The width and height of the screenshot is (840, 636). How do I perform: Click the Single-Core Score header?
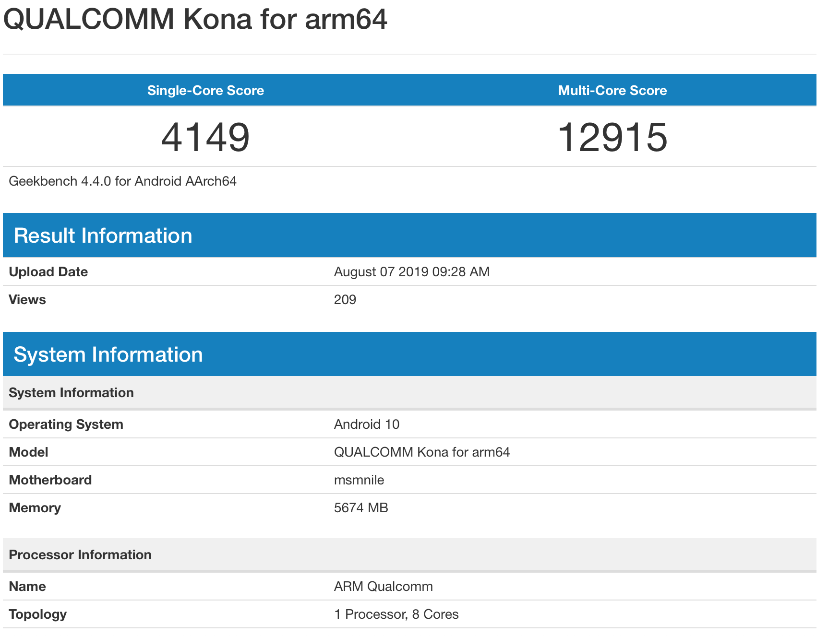[x=205, y=90]
